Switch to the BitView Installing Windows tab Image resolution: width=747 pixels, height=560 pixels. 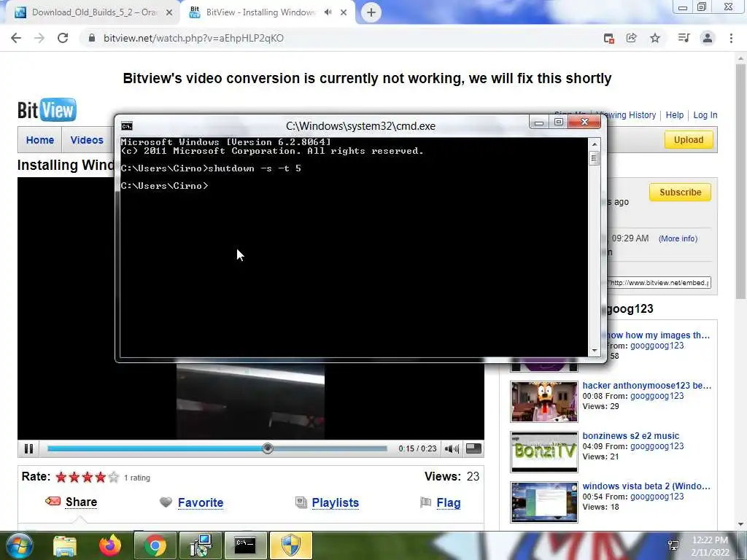pyautogui.click(x=260, y=12)
